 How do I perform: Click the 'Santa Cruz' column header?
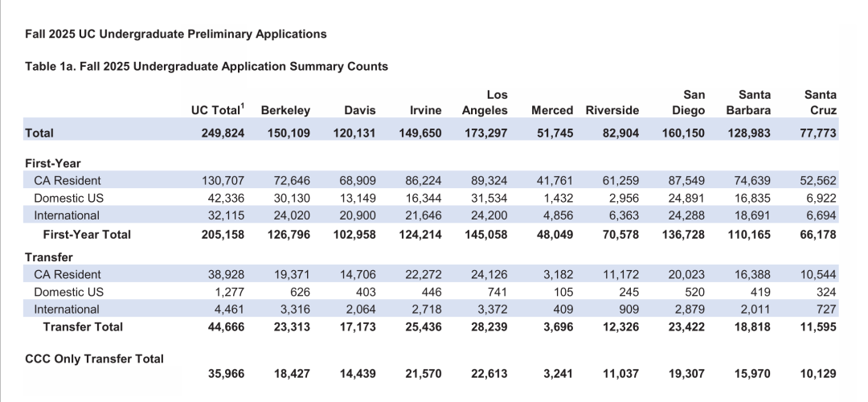coord(821,102)
